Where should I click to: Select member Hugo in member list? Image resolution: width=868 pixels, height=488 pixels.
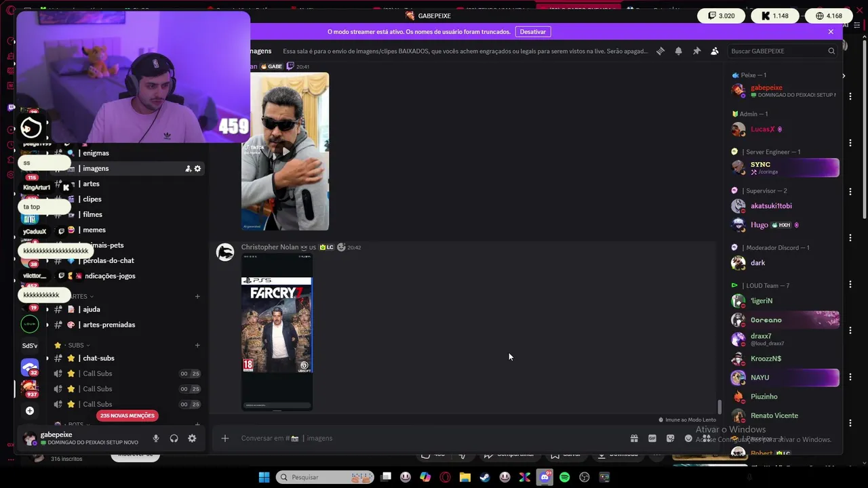coord(784,225)
